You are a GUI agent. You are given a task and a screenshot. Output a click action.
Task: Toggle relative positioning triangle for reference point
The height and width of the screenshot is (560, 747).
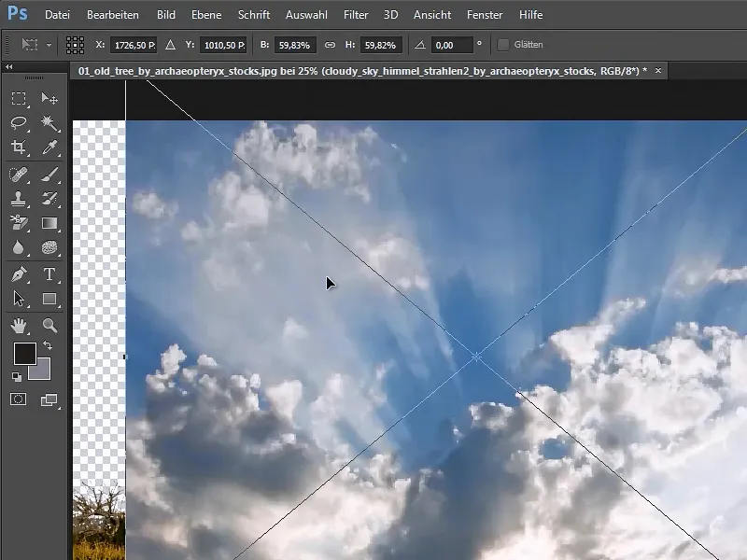[170, 45]
